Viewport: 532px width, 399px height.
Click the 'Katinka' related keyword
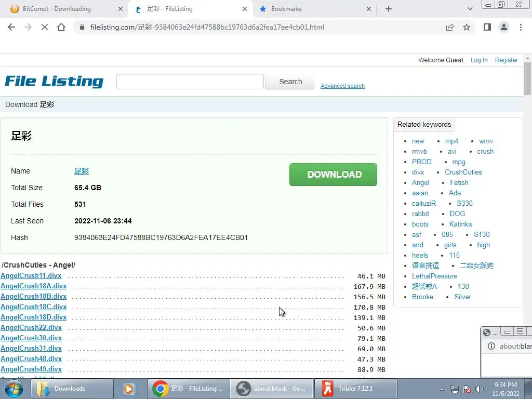[x=460, y=224]
